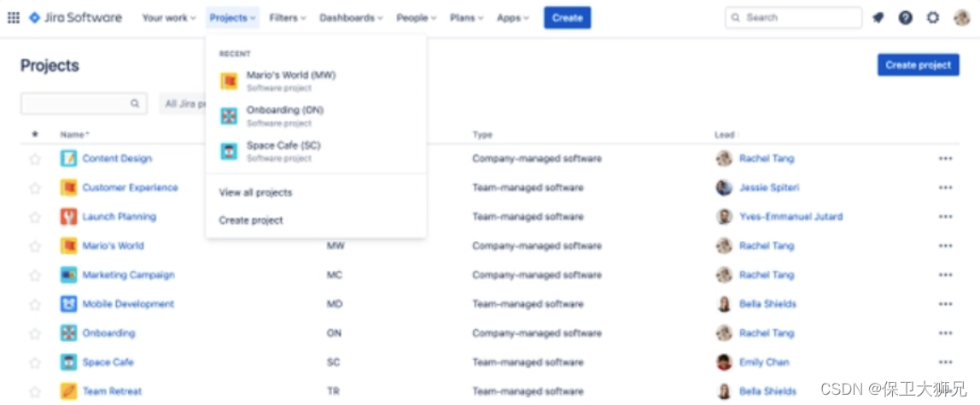Expand the Plans dropdown

coord(467,18)
